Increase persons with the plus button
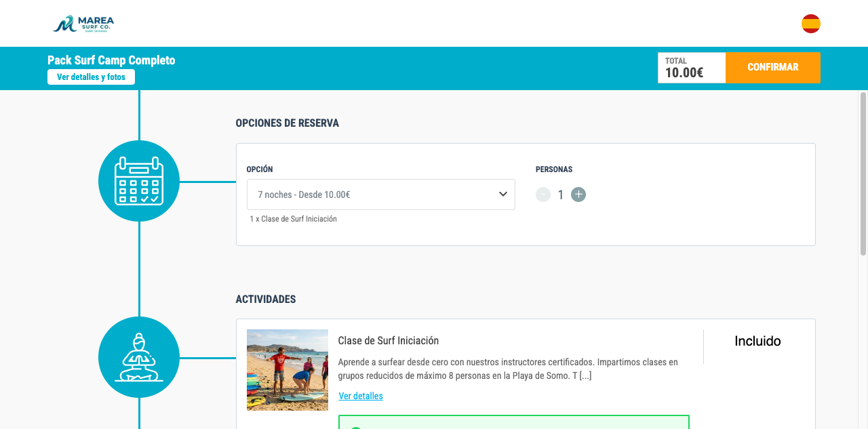Viewport: 868px width, 429px height. [578, 195]
